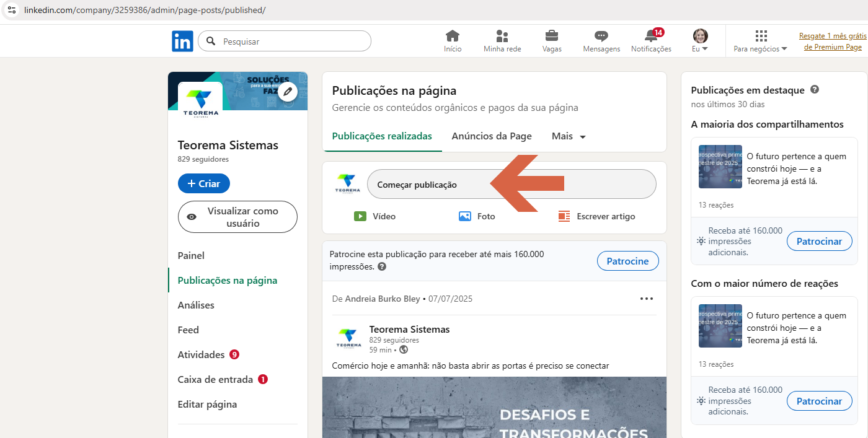Open Painel in sidebar

tap(191, 255)
